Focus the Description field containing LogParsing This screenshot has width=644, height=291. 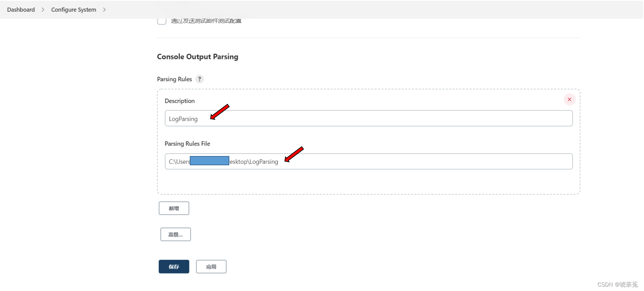coord(369,118)
